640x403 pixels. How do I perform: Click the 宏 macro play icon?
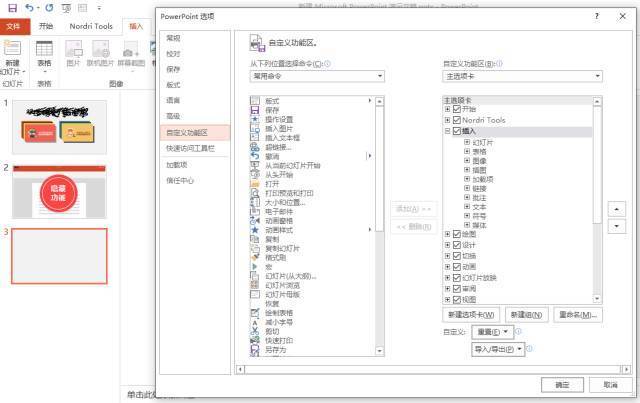tap(255, 267)
